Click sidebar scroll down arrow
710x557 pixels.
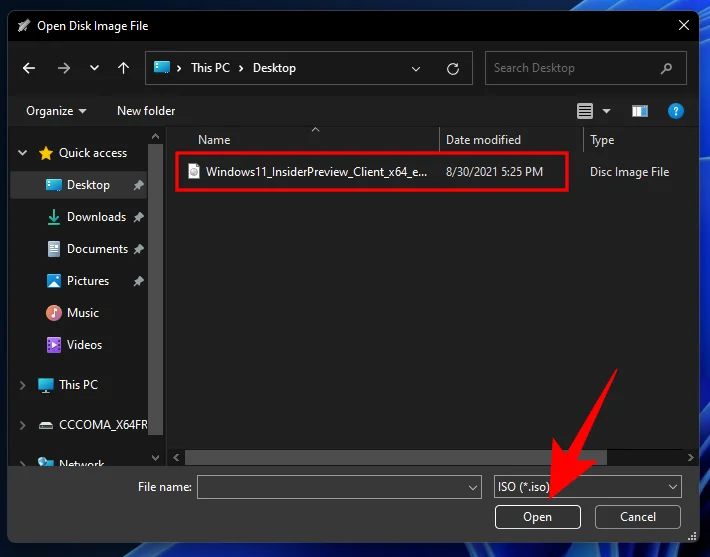pos(155,457)
